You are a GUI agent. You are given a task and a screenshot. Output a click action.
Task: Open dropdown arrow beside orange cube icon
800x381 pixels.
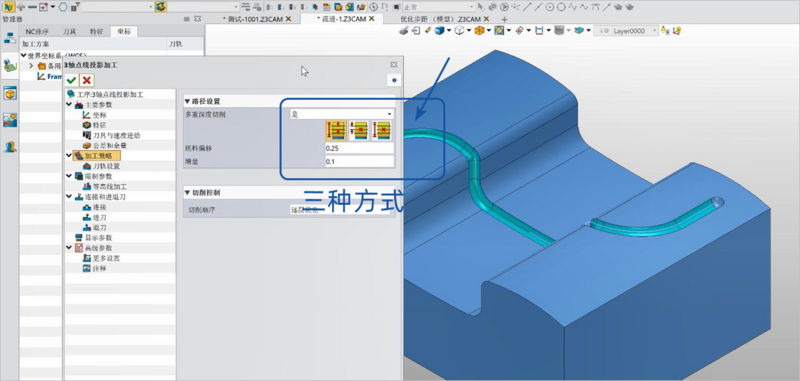tap(488, 31)
